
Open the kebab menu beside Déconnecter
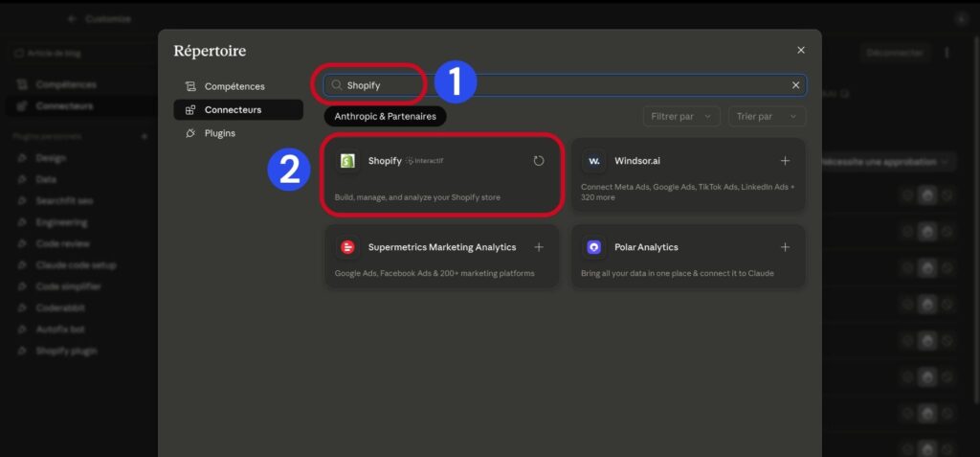[947, 53]
